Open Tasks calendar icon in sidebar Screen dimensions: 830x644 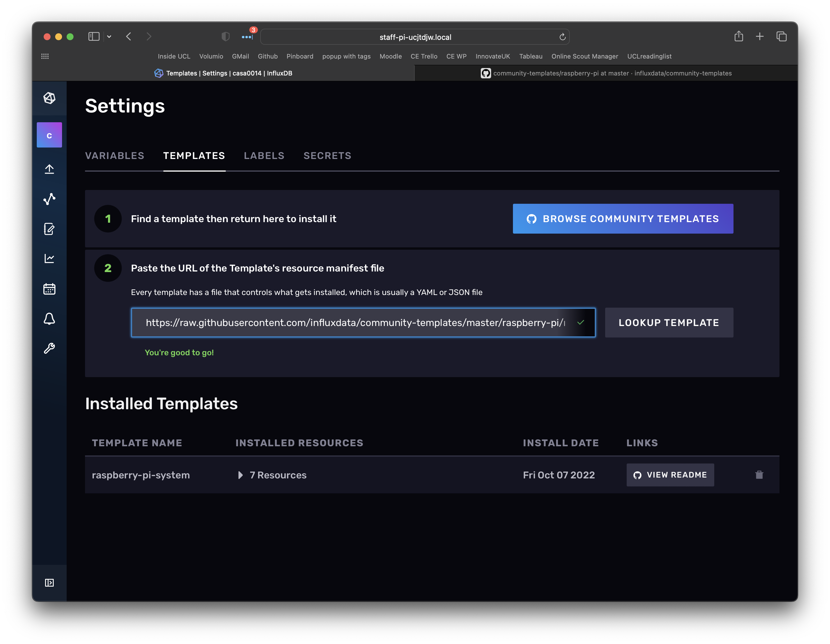click(49, 289)
